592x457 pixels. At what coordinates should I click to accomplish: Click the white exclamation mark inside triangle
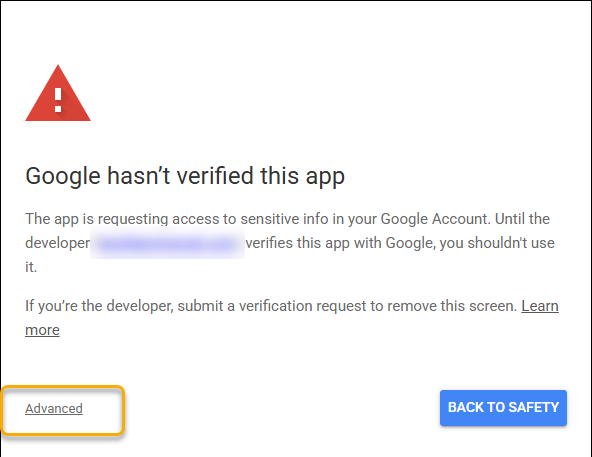tap(58, 100)
